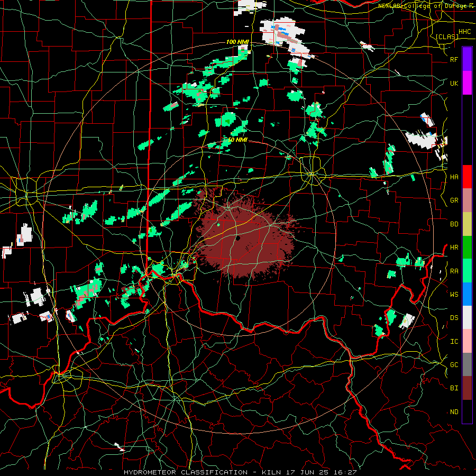Click the "16:27" timestamp in caption
This screenshot has width=476, height=476.
click(x=344, y=472)
